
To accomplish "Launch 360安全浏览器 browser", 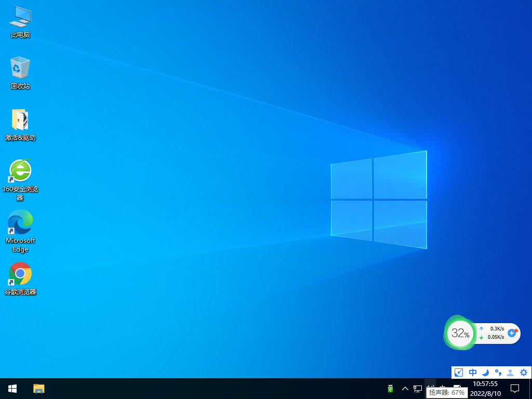I will (20, 171).
